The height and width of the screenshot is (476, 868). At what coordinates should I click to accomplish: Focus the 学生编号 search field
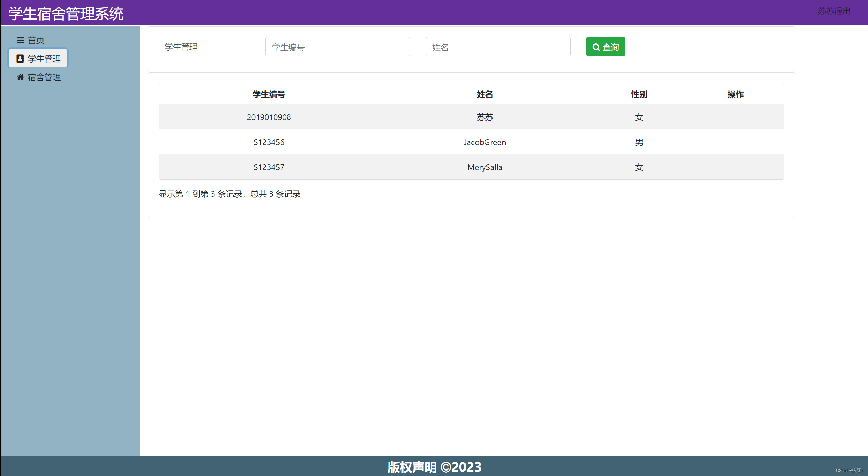[x=338, y=47]
